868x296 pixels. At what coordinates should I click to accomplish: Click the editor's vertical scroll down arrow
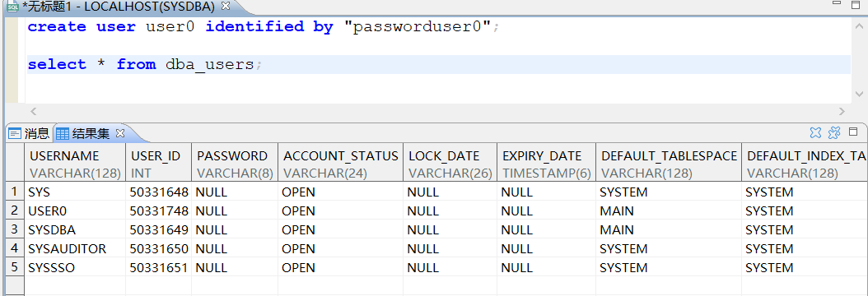click(860, 94)
